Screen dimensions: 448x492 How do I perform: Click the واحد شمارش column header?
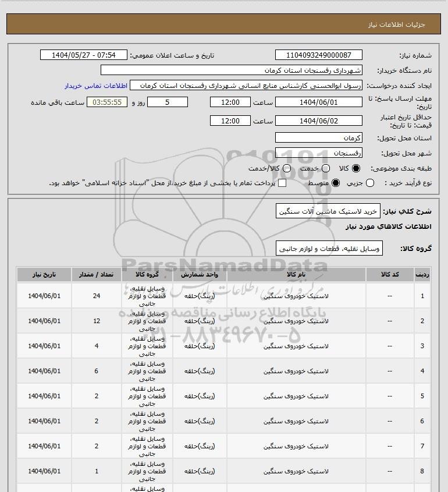coord(200,275)
